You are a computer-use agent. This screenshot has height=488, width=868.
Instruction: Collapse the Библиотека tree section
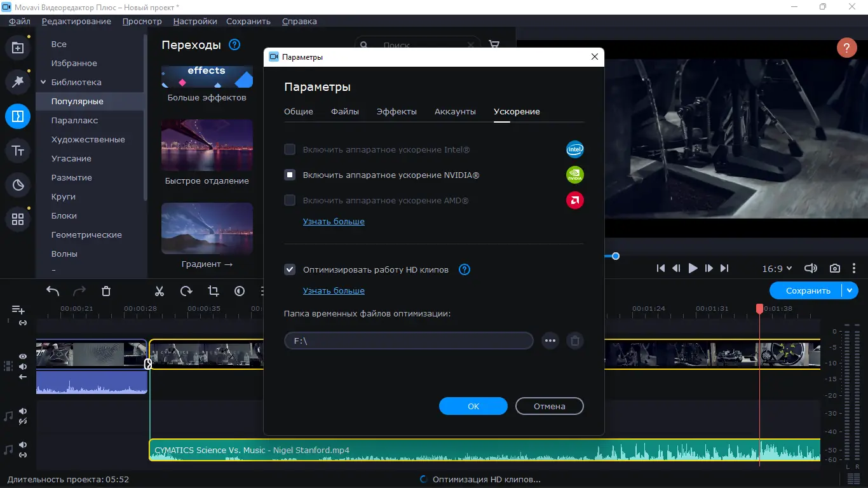44,82
